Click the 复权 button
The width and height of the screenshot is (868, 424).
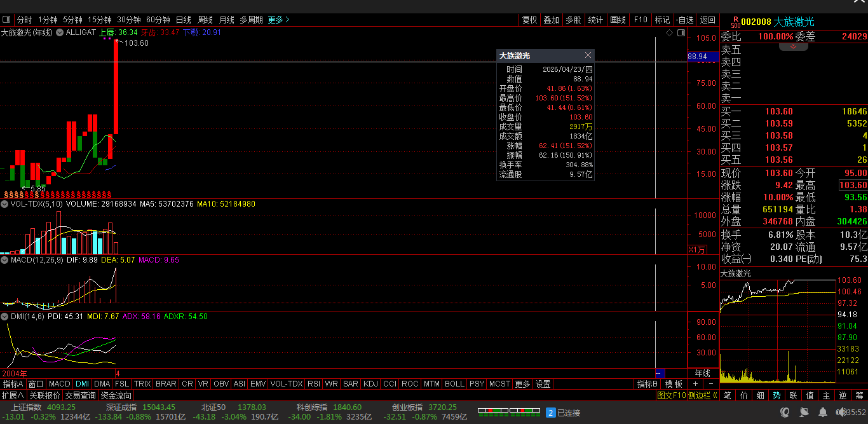[x=529, y=20]
